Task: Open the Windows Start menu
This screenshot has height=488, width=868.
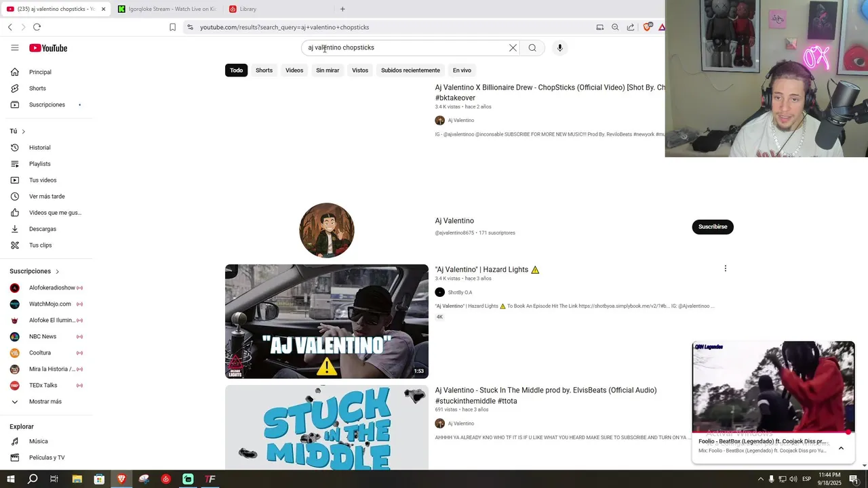Action: tap(10, 479)
